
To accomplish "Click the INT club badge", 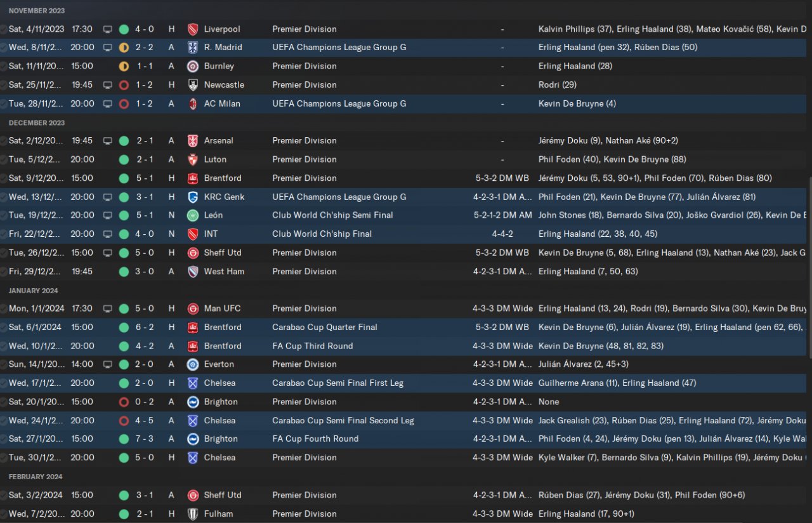I will click(x=193, y=234).
